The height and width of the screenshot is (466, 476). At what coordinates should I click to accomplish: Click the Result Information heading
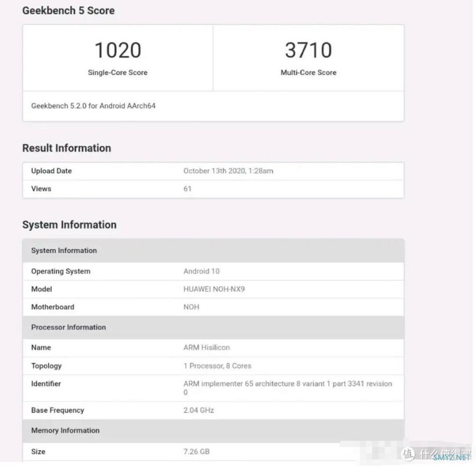pos(67,148)
